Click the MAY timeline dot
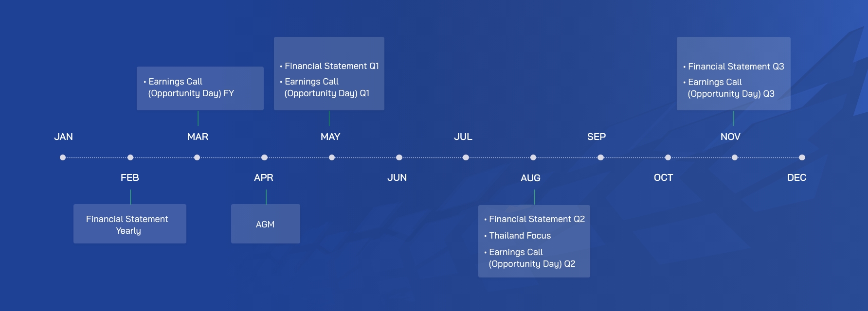This screenshot has width=868, height=311. pyautogui.click(x=332, y=157)
